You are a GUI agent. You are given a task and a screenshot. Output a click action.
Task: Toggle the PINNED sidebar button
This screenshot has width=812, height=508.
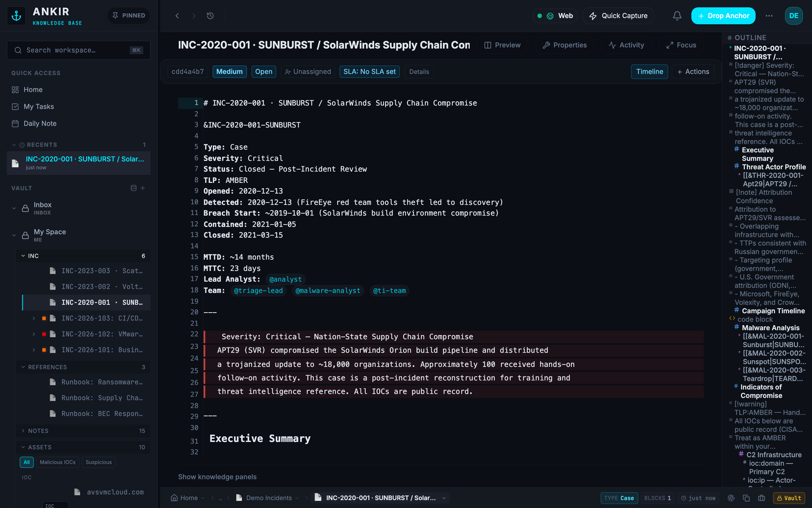click(129, 16)
